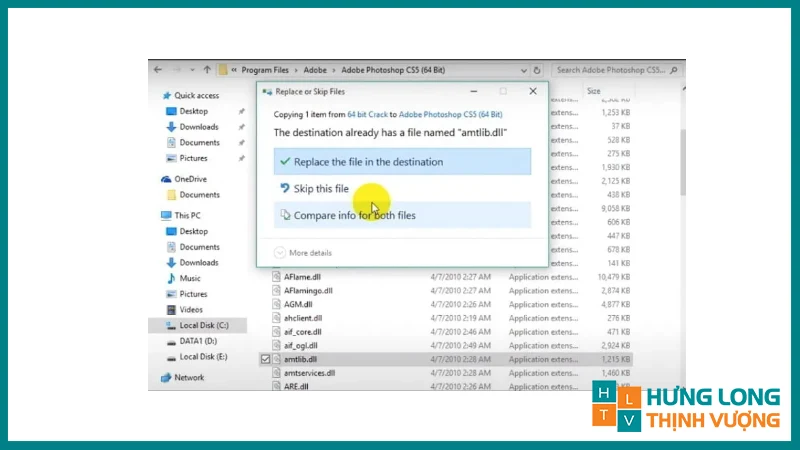Open the address bar history dropdown arrow
800x450 pixels.
tap(528, 70)
